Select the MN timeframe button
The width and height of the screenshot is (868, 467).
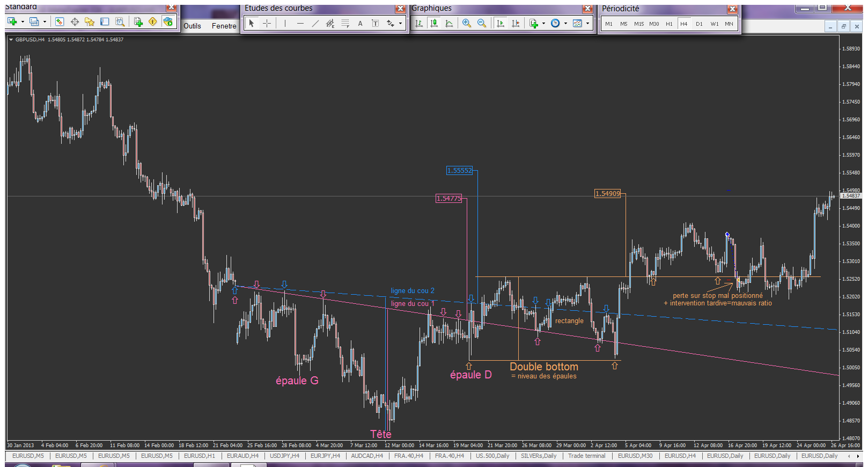(x=729, y=24)
